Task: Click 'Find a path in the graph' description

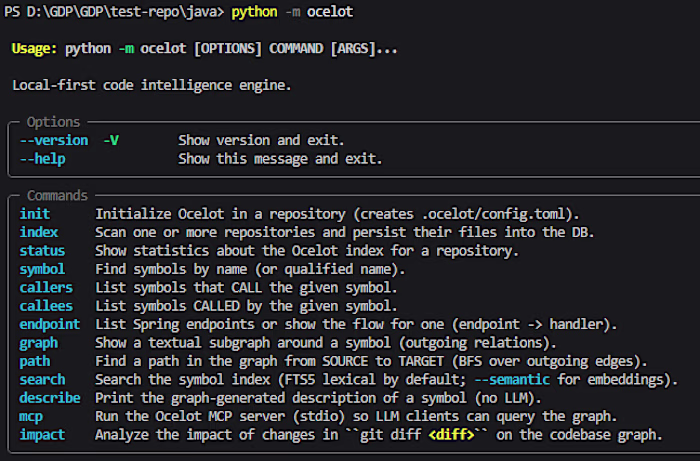Action: click(371, 361)
